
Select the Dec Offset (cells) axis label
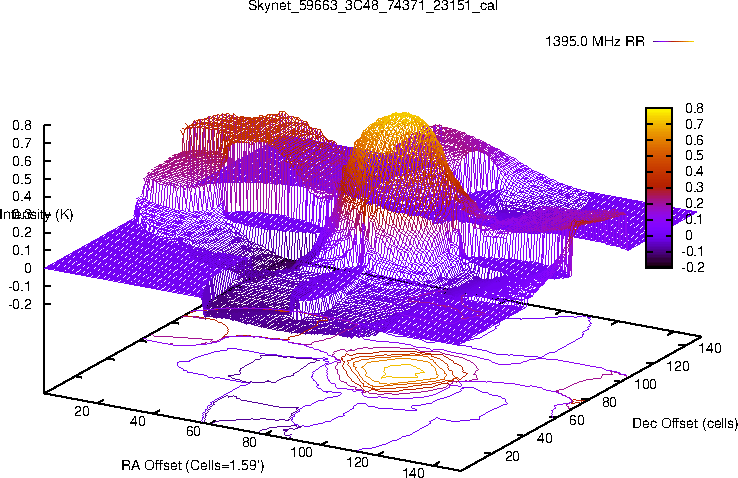(685, 423)
